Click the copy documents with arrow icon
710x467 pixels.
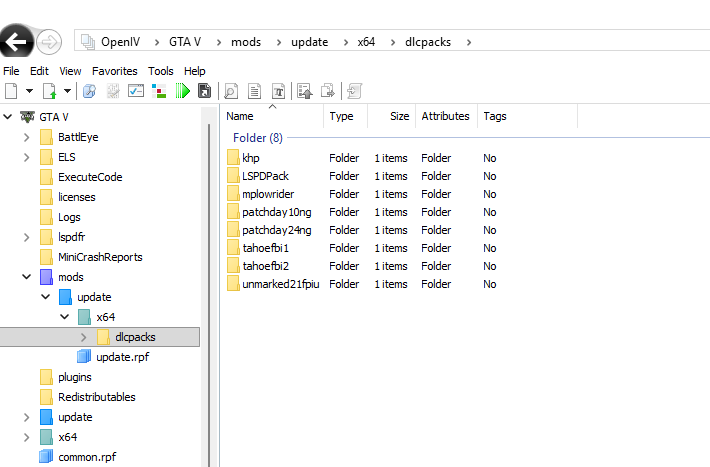click(x=327, y=91)
